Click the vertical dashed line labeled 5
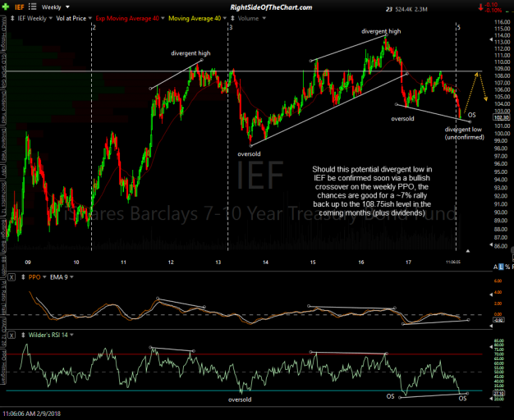This screenshot has height=420, width=514. tap(457, 138)
